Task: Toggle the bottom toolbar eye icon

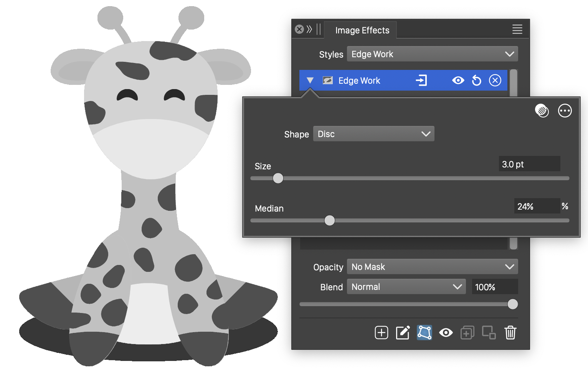Action: pyautogui.click(x=446, y=333)
